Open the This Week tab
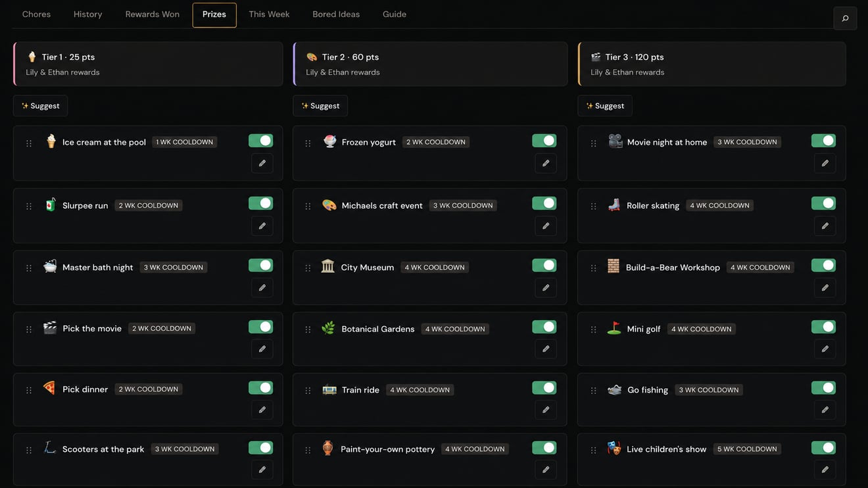 (x=269, y=14)
